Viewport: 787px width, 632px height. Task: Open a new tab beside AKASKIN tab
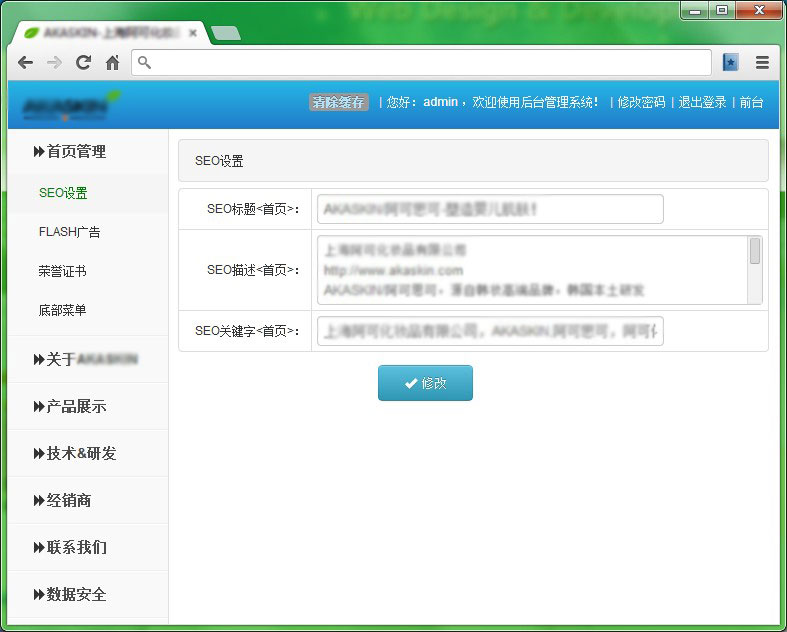coord(226,33)
